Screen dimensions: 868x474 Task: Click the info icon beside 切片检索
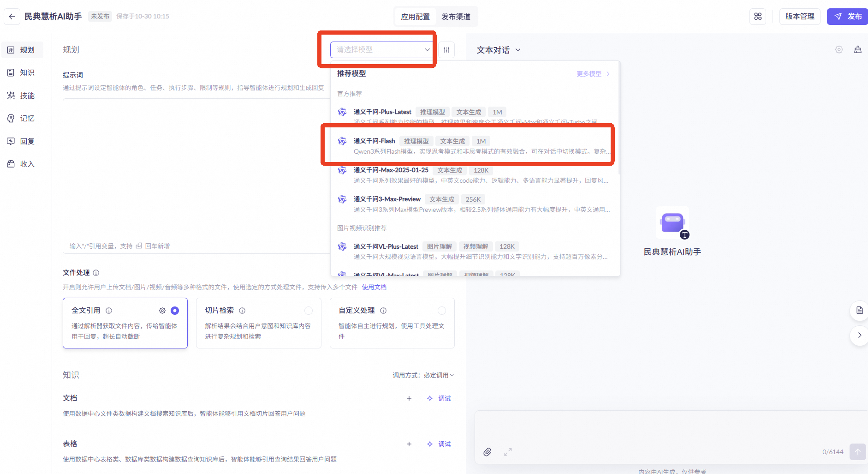click(x=242, y=311)
